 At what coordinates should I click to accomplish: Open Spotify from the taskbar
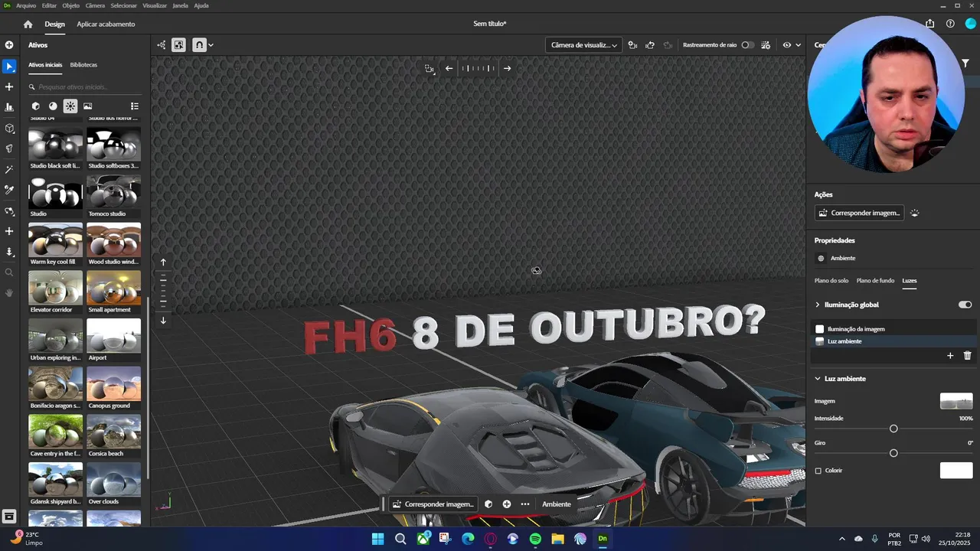point(535,539)
